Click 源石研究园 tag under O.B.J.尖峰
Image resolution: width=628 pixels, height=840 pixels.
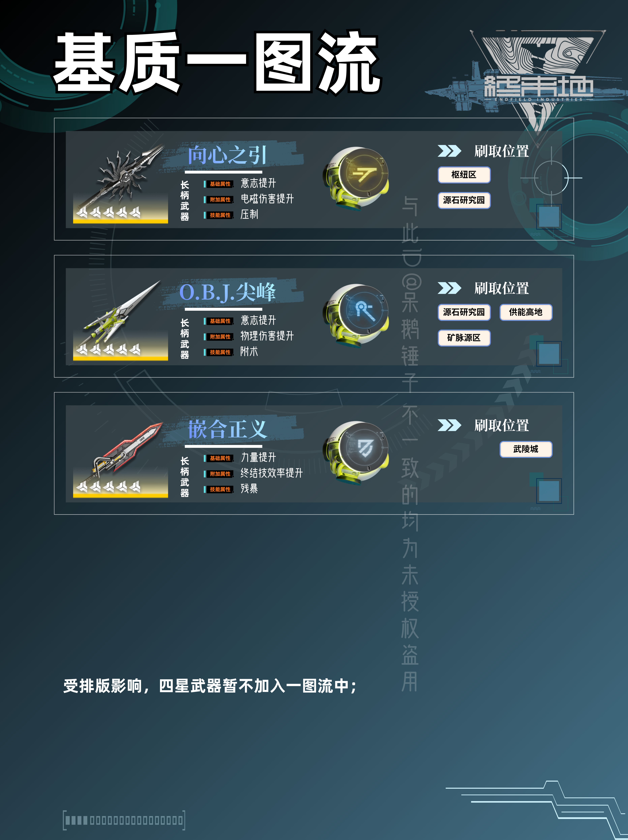pos(464,312)
